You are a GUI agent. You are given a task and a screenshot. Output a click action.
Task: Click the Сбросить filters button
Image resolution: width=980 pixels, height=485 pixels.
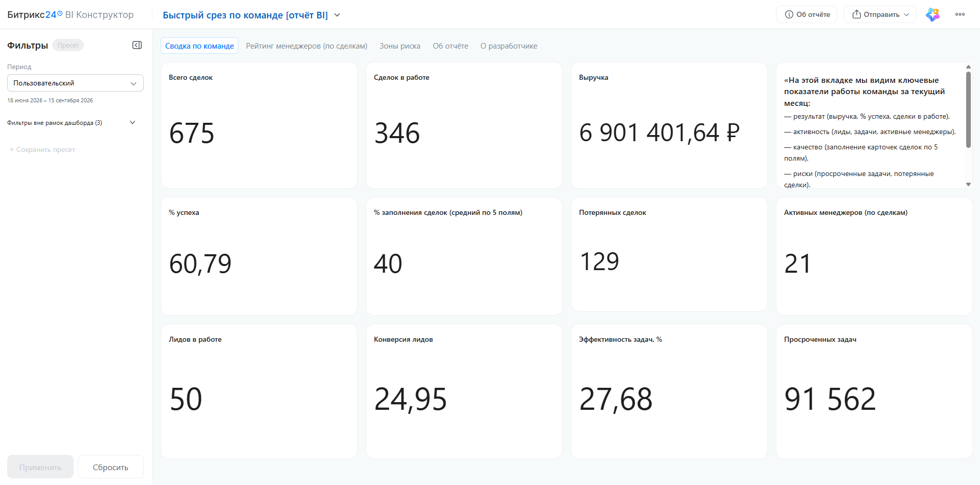(110, 467)
